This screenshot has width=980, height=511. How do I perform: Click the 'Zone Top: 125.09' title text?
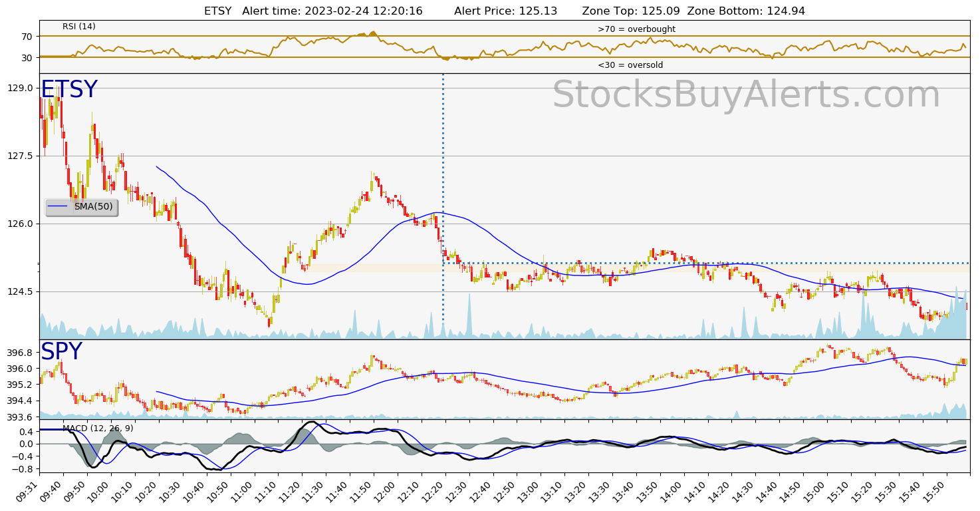[x=631, y=11]
